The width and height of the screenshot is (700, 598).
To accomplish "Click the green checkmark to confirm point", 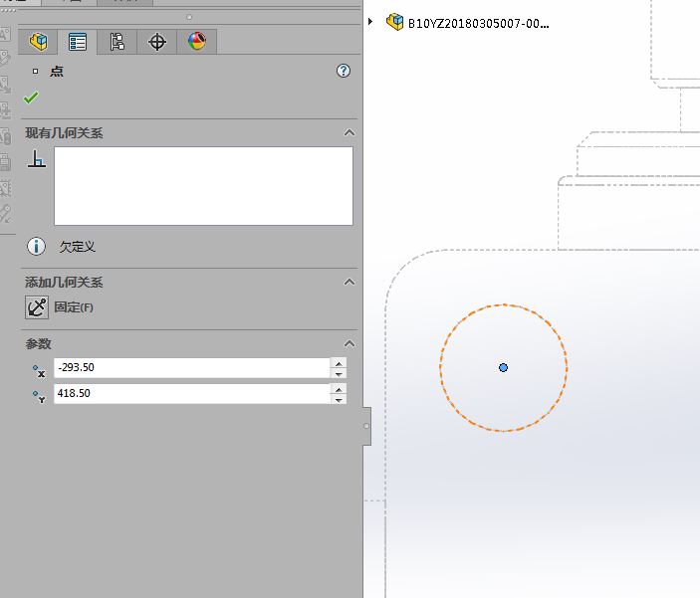I will coord(32,98).
